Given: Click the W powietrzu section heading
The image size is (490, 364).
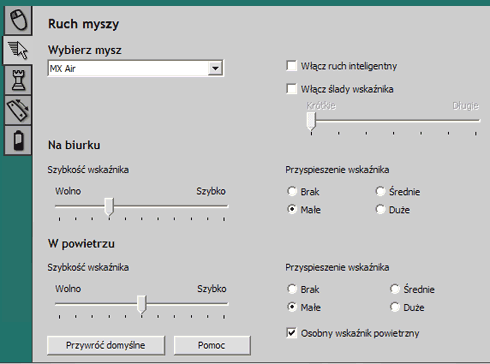Looking at the screenshot, I should [81, 244].
